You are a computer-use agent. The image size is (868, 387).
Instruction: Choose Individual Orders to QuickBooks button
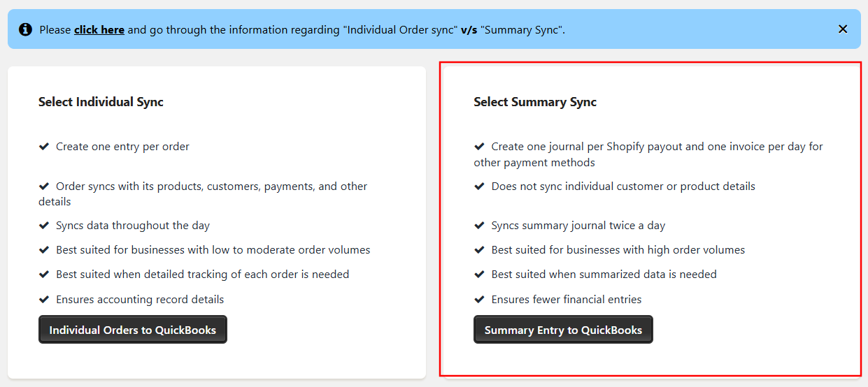tap(133, 330)
